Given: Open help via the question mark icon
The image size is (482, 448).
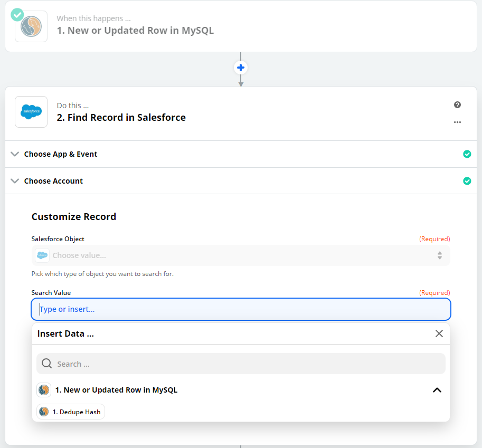Looking at the screenshot, I should 457,105.
